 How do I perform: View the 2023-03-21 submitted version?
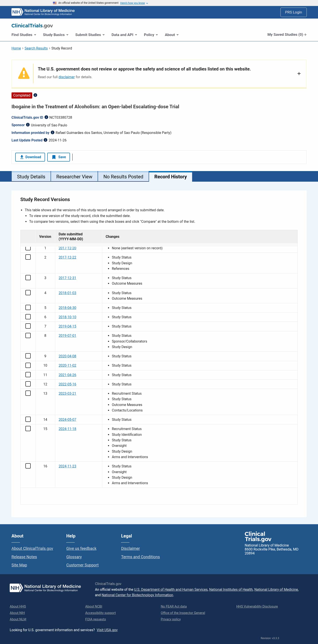click(67, 393)
